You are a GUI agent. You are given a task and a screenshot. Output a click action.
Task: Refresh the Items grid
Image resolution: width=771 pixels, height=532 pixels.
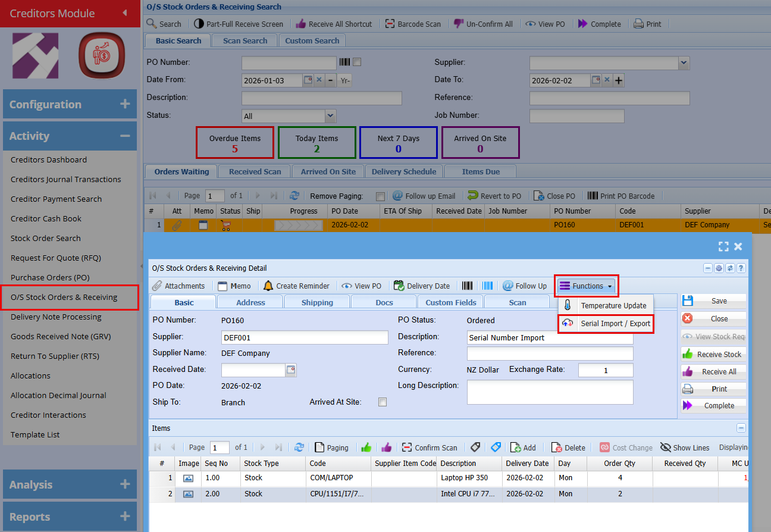[299, 447]
